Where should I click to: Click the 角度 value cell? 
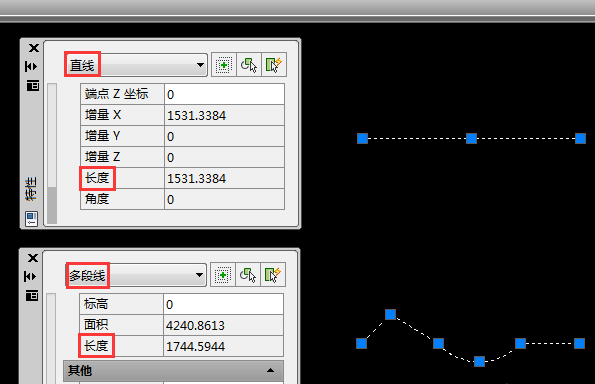(224, 199)
